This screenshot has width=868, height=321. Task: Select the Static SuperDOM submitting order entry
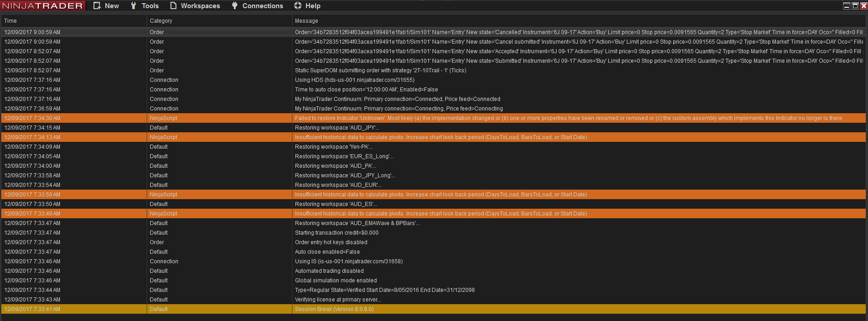tap(380, 70)
